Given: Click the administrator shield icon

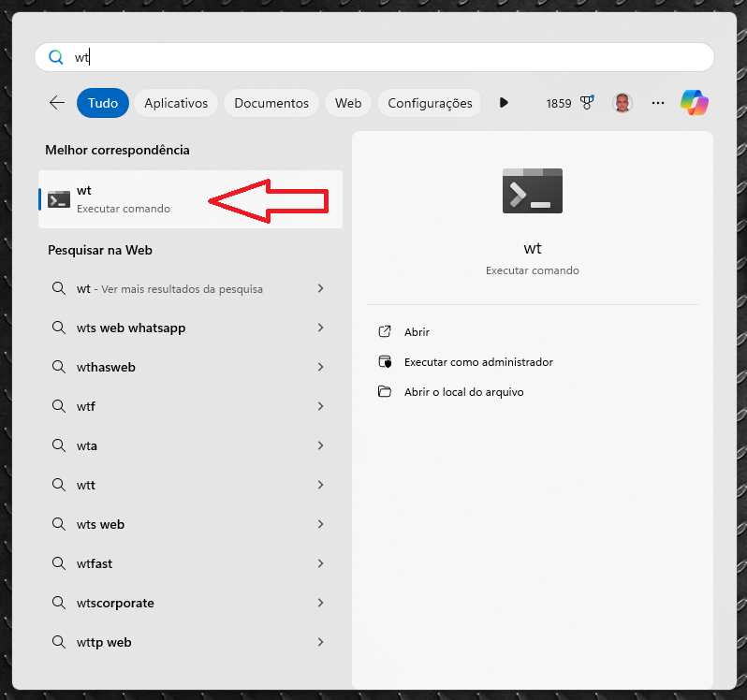Looking at the screenshot, I should [x=385, y=362].
